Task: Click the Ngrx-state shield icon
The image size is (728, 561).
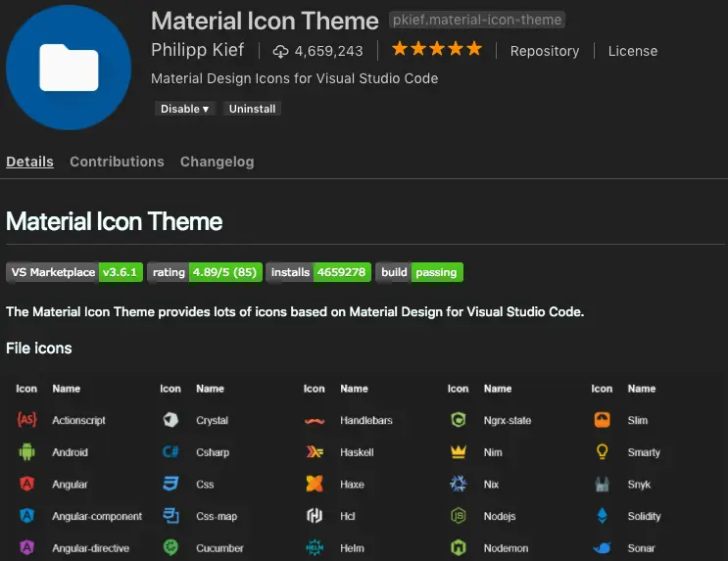Action: (459, 420)
